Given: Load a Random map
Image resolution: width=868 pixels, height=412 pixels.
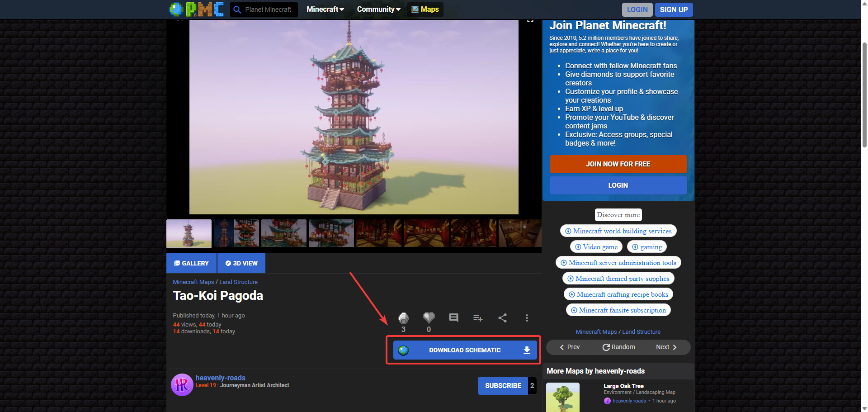Looking at the screenshot, I should (x=618, y=347).
